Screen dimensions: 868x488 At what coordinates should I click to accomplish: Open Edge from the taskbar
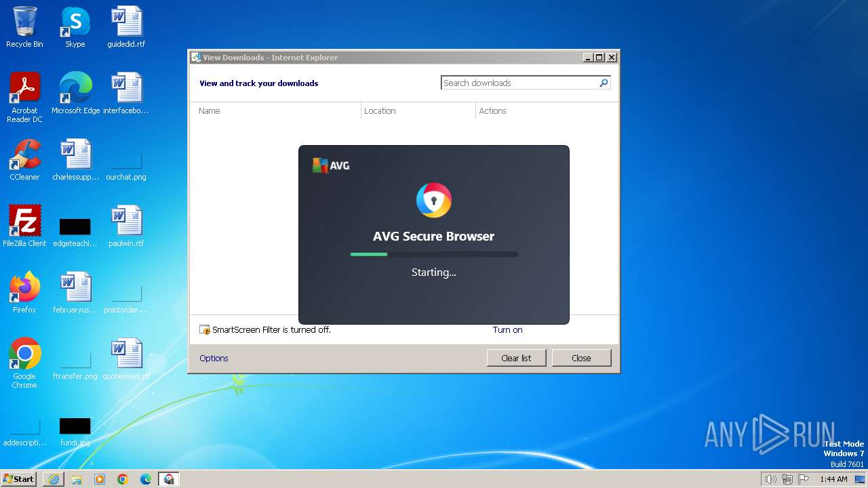coord(146,479)
